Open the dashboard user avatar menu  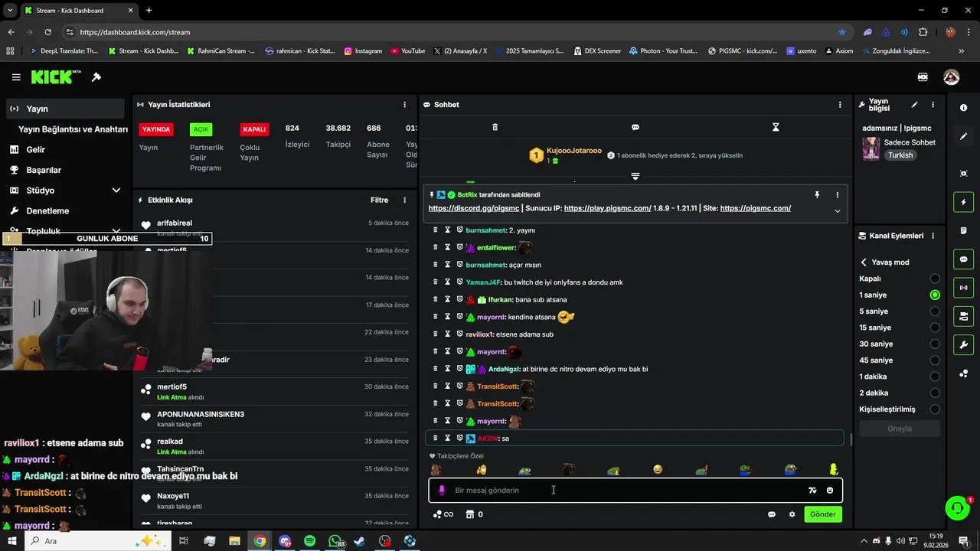[x=951, y=77]
